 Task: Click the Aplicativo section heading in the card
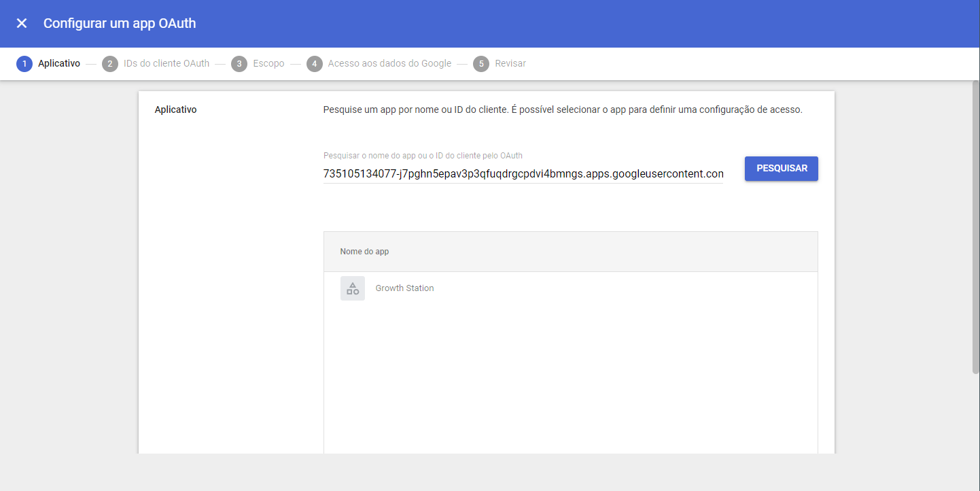175,109
